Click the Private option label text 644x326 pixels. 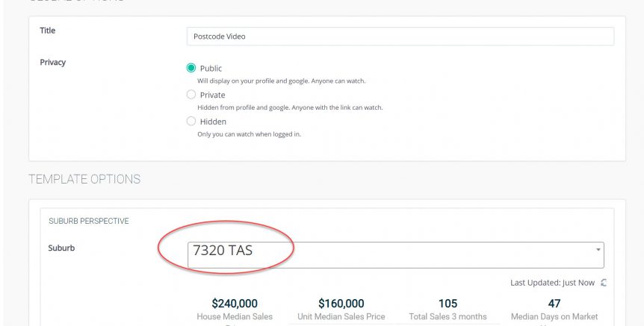click(x=212, y=95)
